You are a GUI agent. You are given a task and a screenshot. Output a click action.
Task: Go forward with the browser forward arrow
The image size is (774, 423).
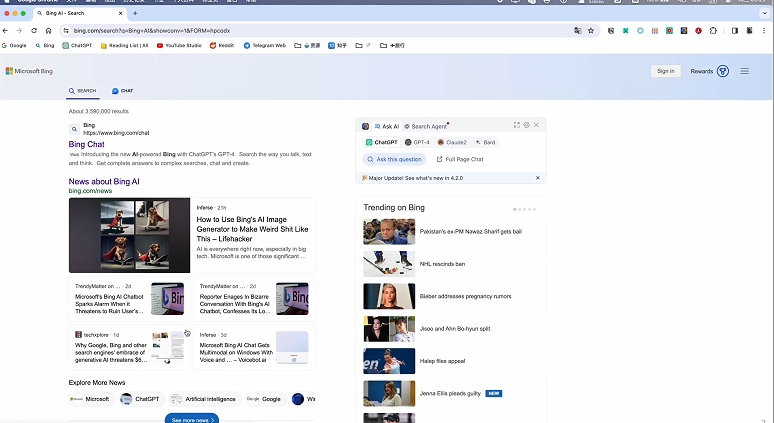click(19, 31)
